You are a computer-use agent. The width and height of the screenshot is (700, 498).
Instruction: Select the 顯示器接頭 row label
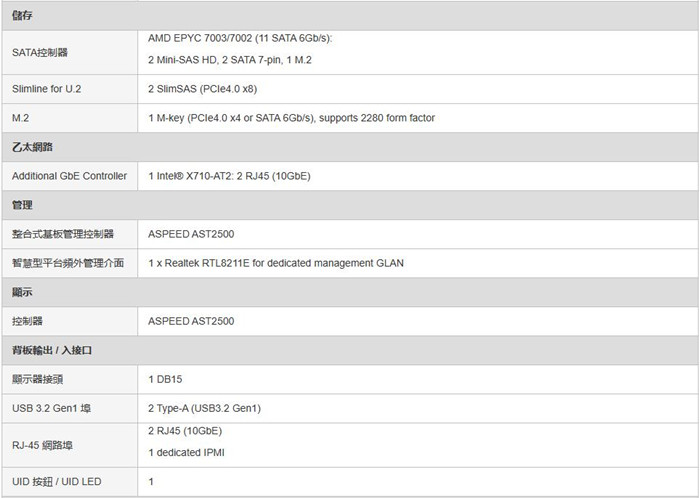[38, 379]
